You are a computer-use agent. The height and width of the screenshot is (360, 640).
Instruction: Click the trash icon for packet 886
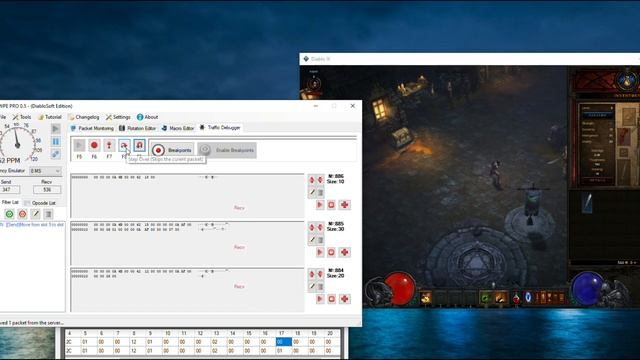click(x=320, y=192)
